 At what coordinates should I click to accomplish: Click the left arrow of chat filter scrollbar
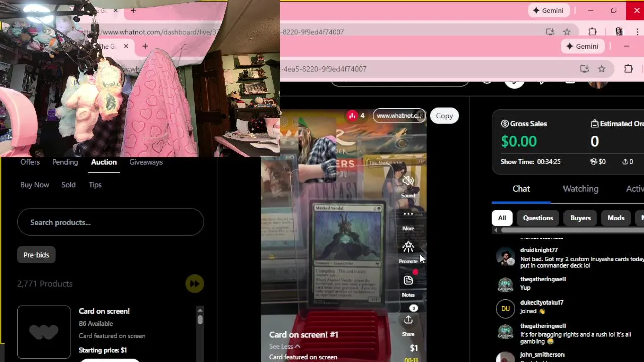click(496, 230)
